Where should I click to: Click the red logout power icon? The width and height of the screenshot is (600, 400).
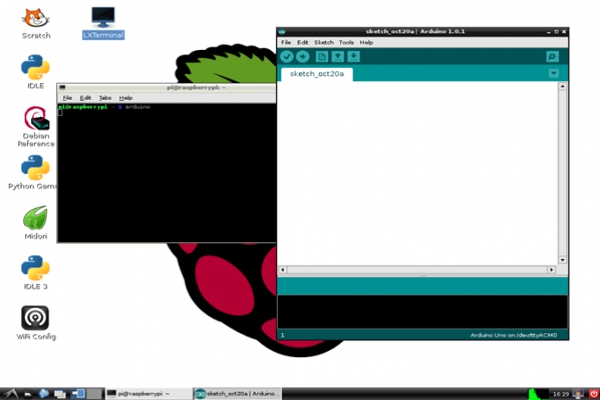click(x=593, y=393)
